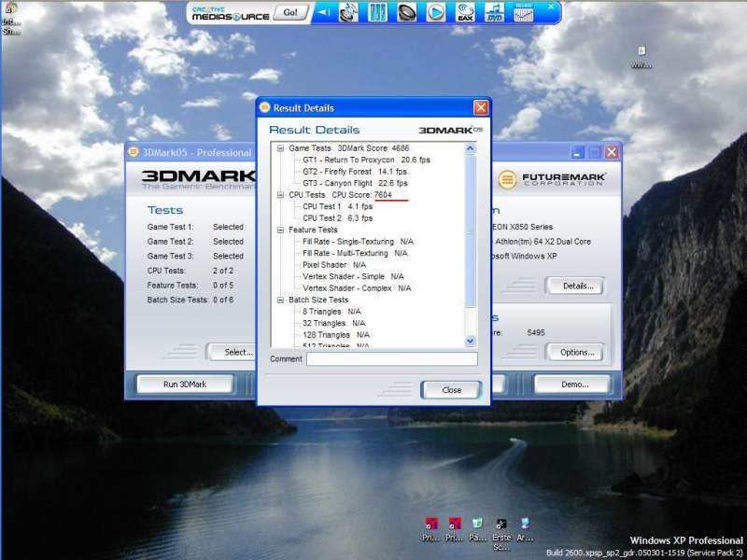Select the CPU Test 1 row
Viewport: 747px width, 560px height.
tap(337, 206)
